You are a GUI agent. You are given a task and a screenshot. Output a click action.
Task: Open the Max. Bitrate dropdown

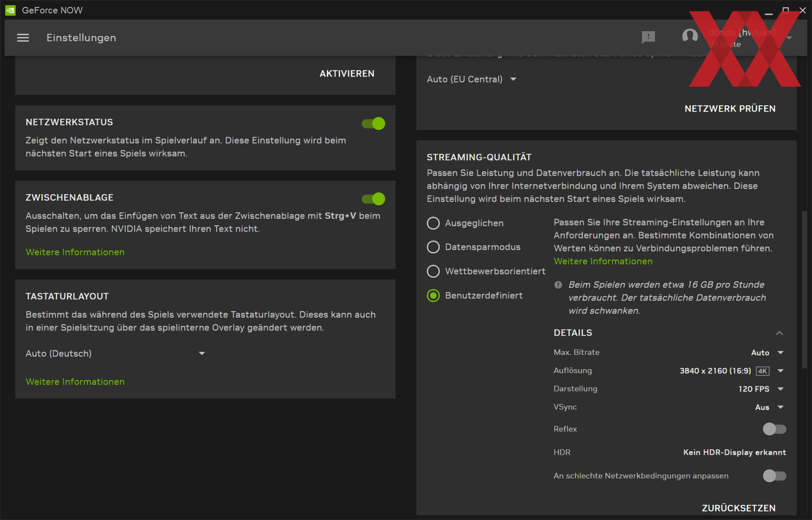[768, 353]
